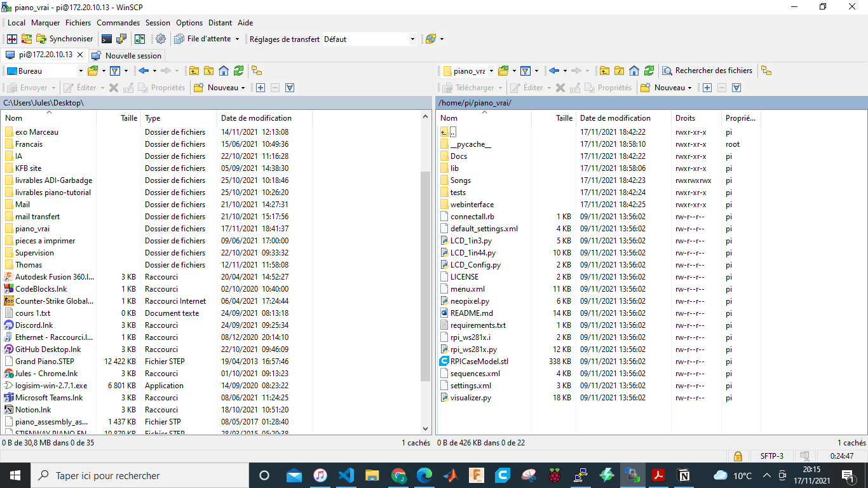Open Raspberry Pi imager taskbar icon

click(555, 475)
